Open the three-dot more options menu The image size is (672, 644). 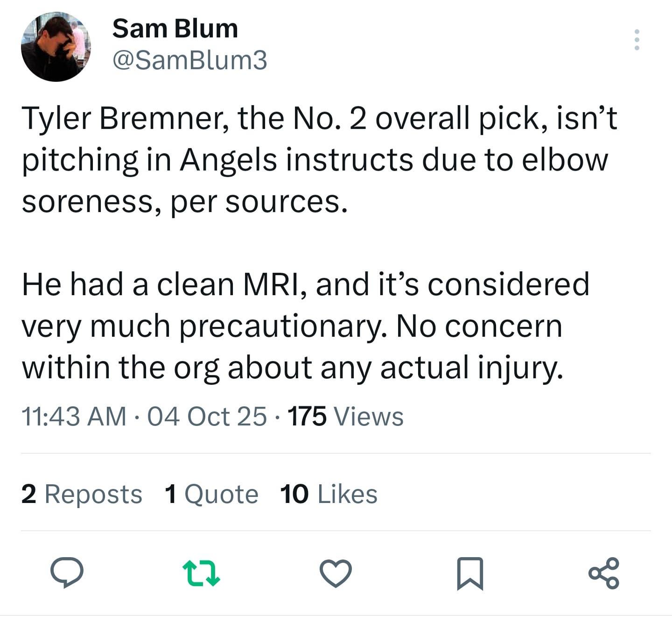click(x=637, y=40)
